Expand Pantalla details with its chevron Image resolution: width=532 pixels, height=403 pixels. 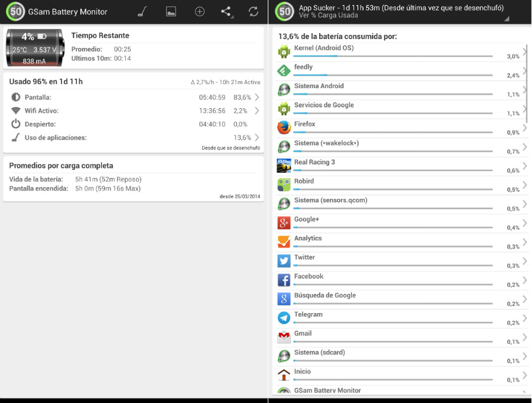(257, 97)
